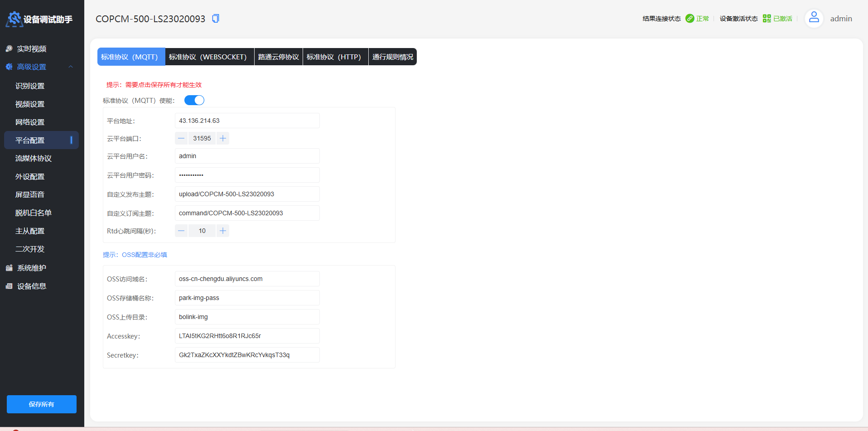868x431 pixels.
Task: Click the 平台地址 input field
Action: (247, 121)
